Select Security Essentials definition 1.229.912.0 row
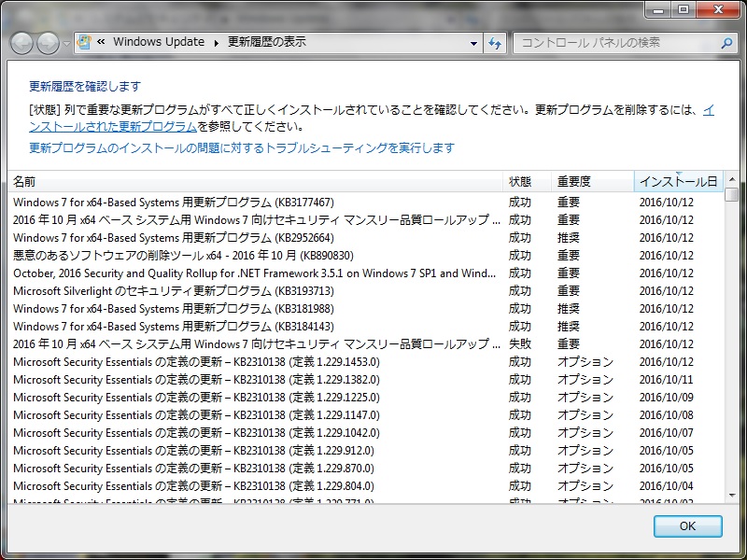747x560 pixels. [366, 451]
